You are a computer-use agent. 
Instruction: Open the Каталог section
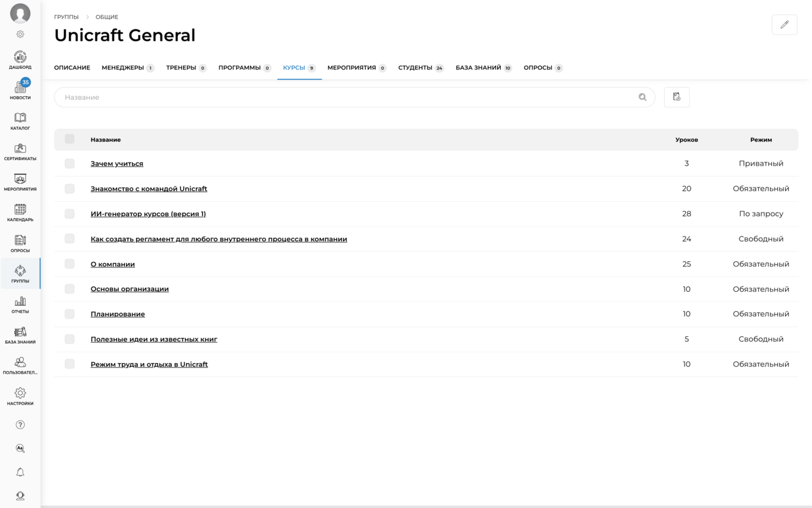(x=20, y=121)
